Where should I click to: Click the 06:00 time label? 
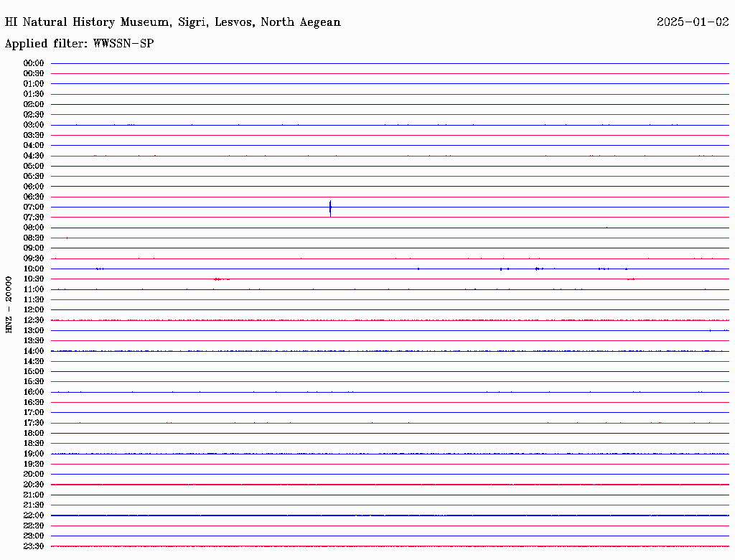click(34, 187)
